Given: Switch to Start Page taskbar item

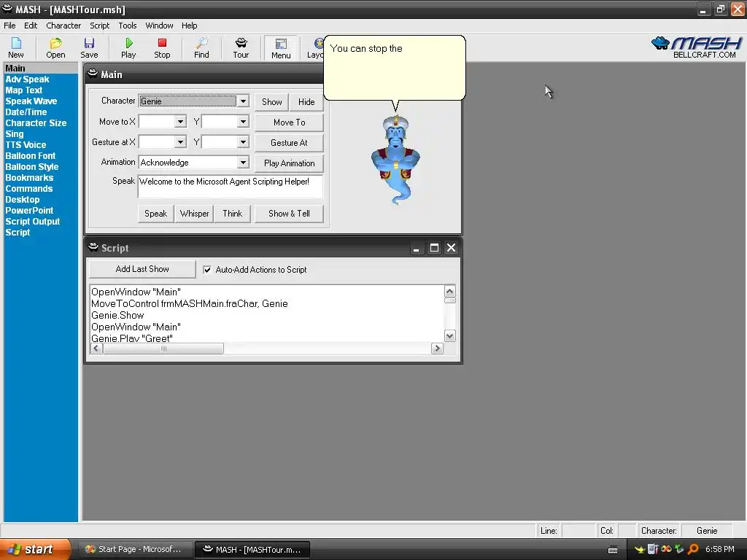Looking at the screenshot, I should click(x=134, y=550).
